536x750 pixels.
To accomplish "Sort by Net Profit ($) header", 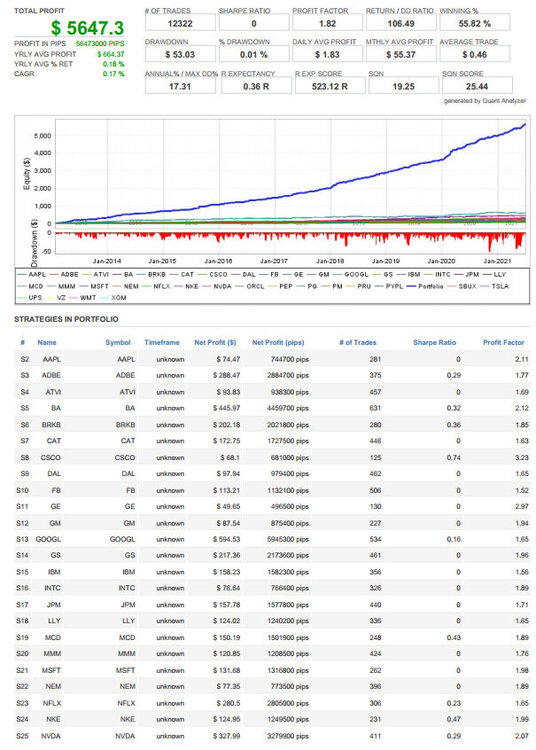I will click(215, 342).
